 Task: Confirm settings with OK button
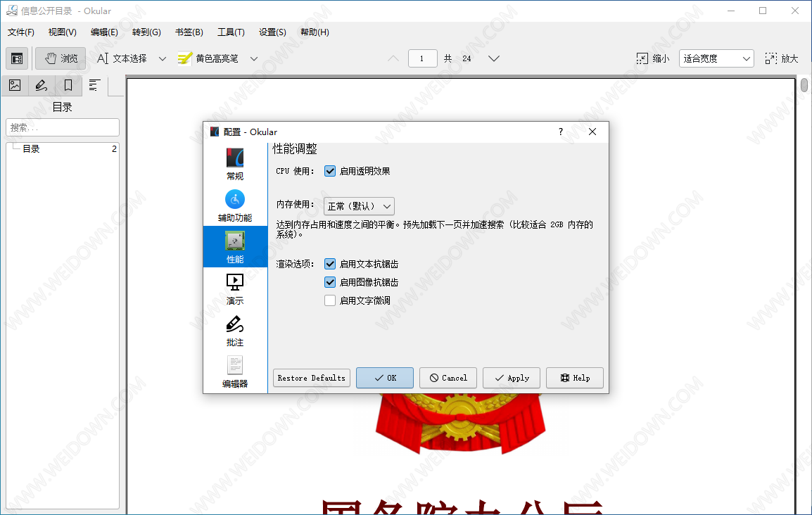385,378
